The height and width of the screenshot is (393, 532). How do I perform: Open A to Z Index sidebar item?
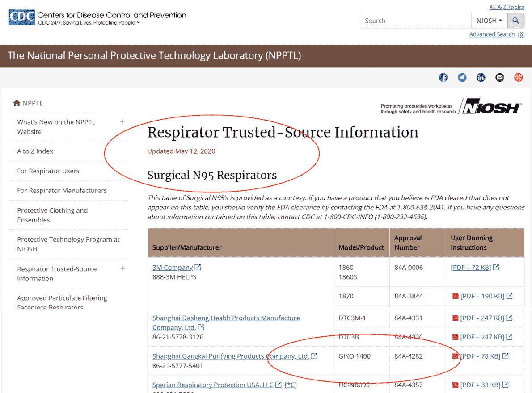tap(35, 151)
